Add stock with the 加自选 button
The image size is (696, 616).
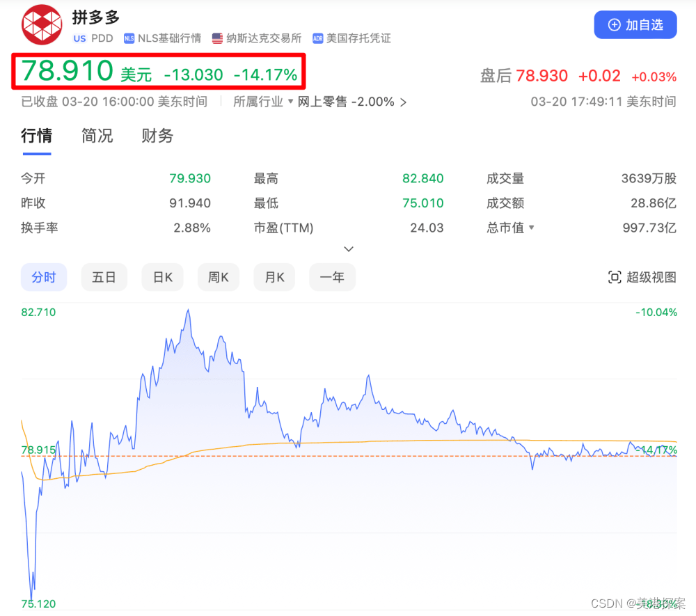coord(635,25)
